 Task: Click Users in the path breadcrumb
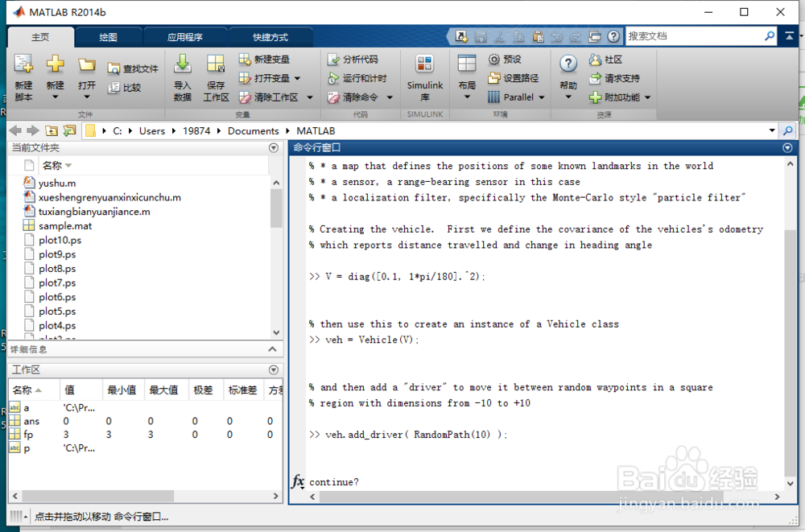152,131
